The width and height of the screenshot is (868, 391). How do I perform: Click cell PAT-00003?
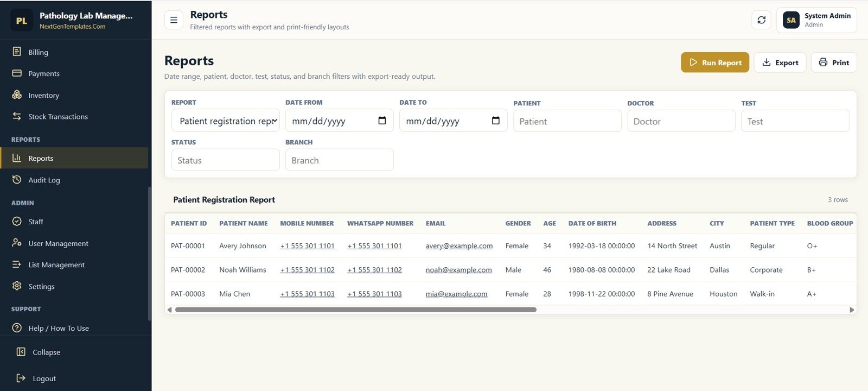tap(188, 294)
